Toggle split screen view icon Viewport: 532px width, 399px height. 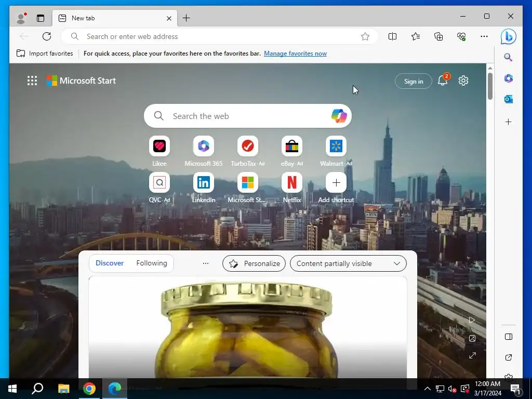pos(392,36)
